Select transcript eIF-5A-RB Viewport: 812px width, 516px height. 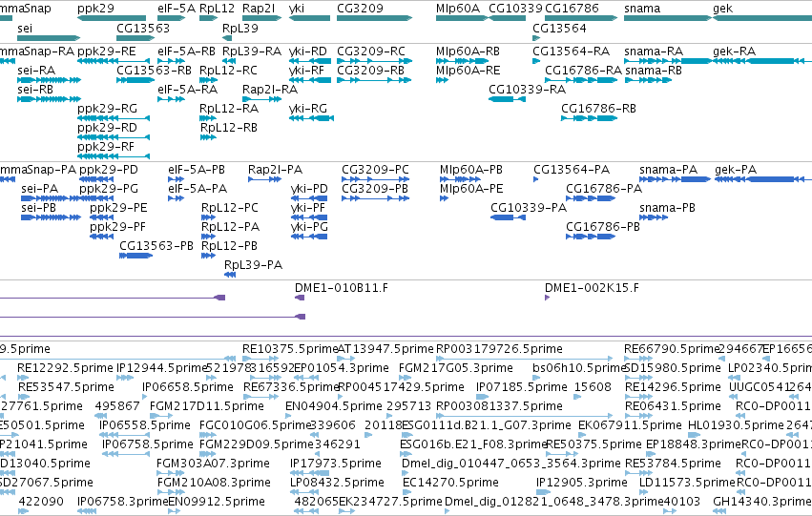pos(186,52)
